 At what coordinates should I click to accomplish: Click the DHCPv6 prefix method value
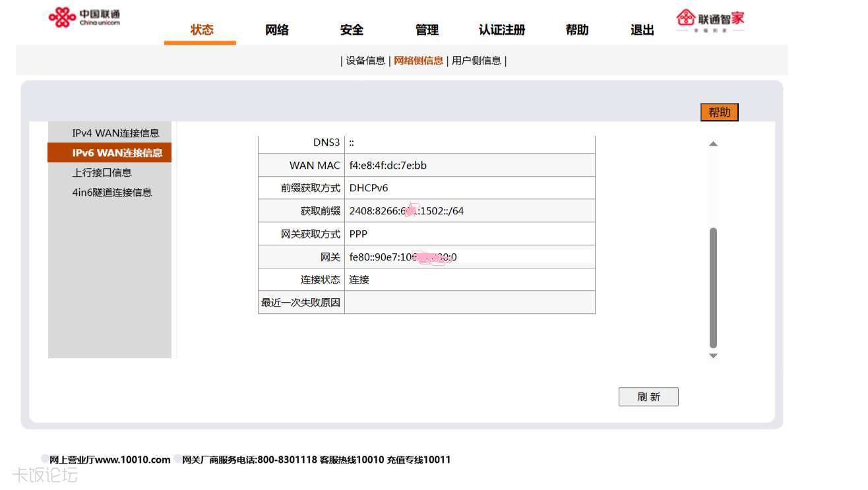point(369,188)
